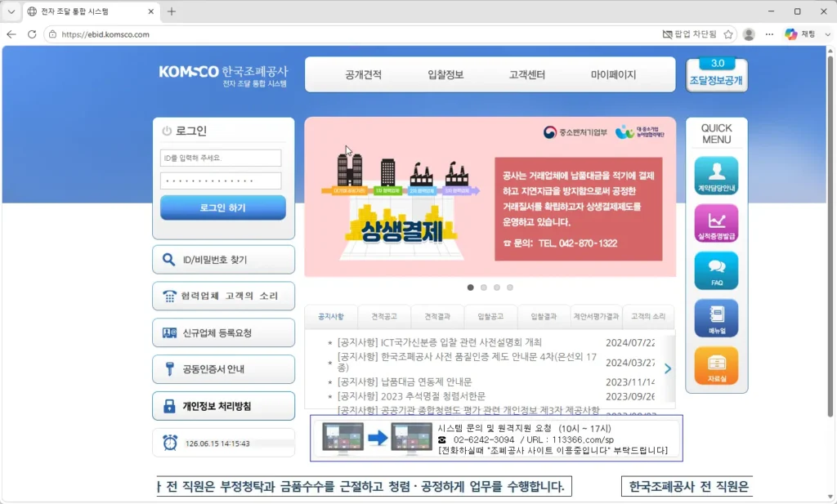
Task: Reload the page with refresh icon
Action: [x=32, y=34]
